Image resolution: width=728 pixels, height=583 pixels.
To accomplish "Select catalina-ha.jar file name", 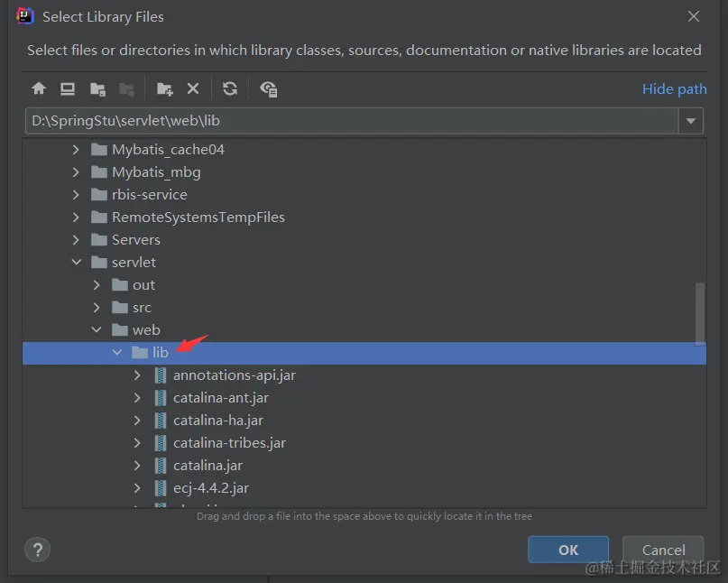I will 218,421.
